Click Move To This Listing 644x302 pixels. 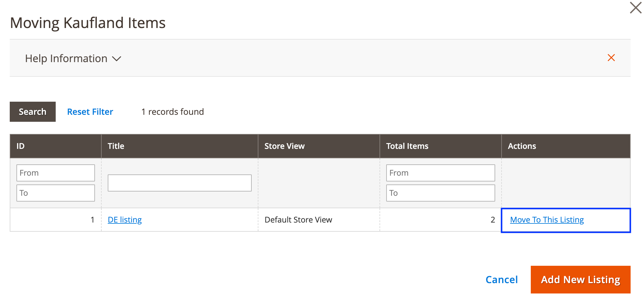coord(547,220)
